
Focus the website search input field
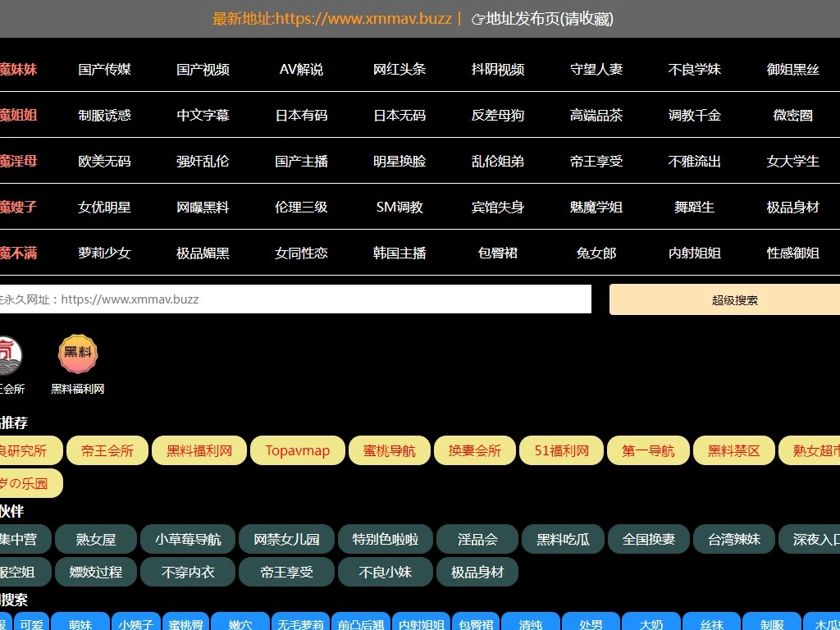[x=295, y=299]
